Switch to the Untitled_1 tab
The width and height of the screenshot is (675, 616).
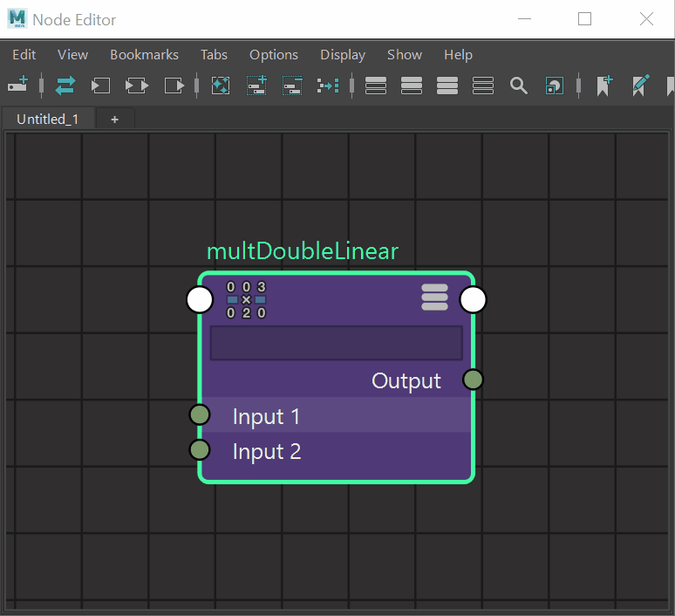pos(47,119)
